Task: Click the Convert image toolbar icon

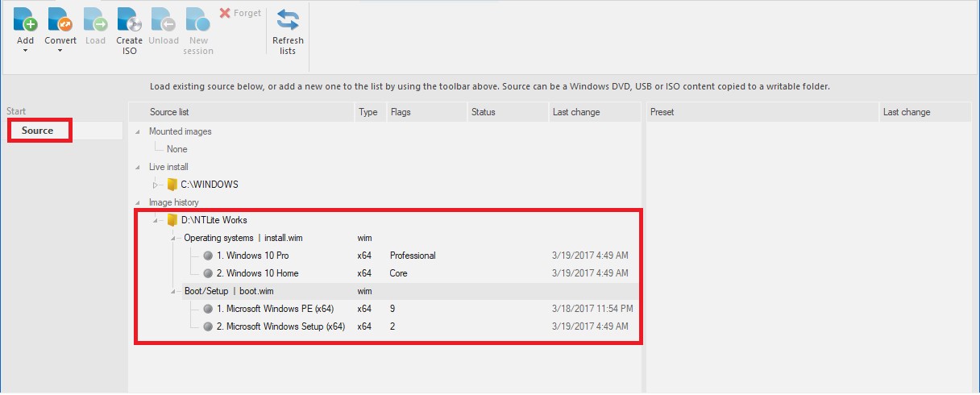Action: point(60,19)
